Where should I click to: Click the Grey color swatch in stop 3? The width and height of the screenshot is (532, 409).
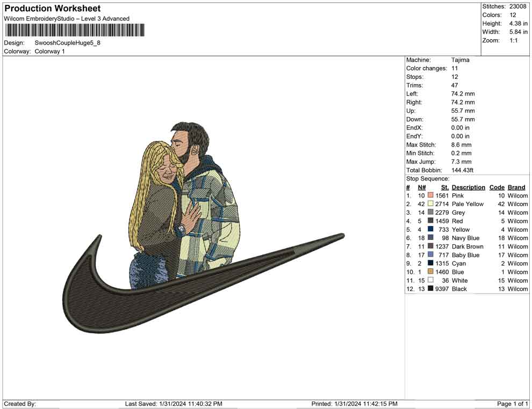click(x=430, y=212)
